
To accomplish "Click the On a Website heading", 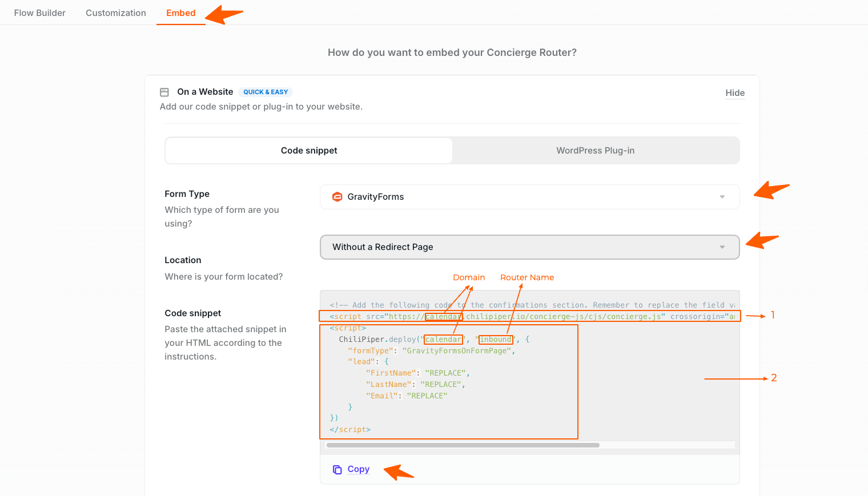I will (205, 92).
